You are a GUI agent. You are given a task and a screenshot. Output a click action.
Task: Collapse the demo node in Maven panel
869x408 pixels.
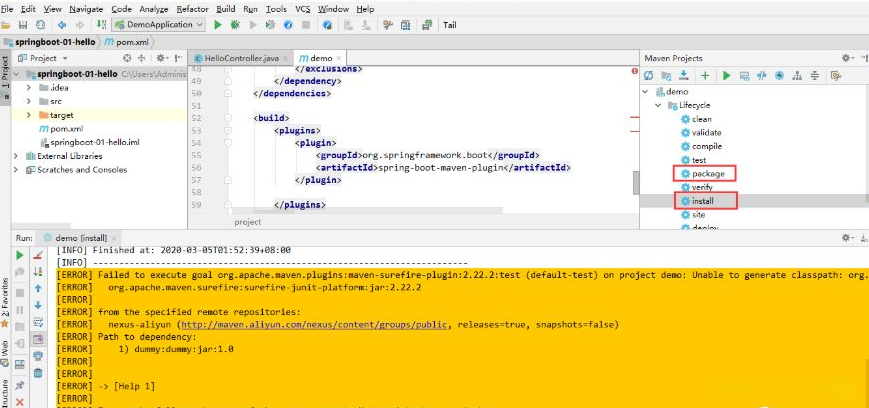[645, 91]
